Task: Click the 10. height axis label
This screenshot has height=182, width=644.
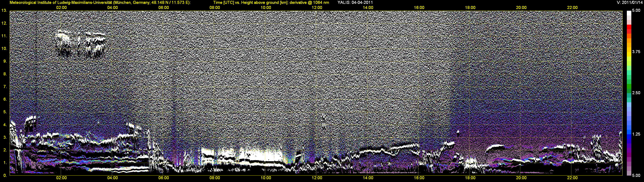Action: 4,48
